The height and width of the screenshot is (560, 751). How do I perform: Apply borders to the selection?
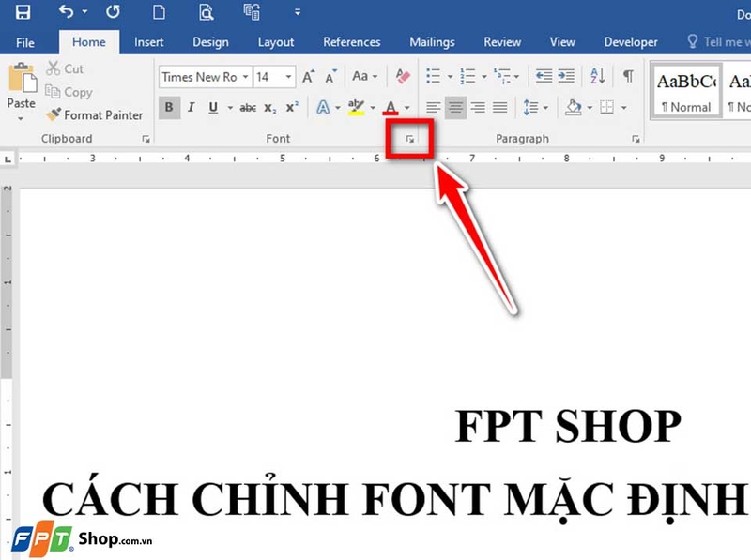[x=606, y=107]
